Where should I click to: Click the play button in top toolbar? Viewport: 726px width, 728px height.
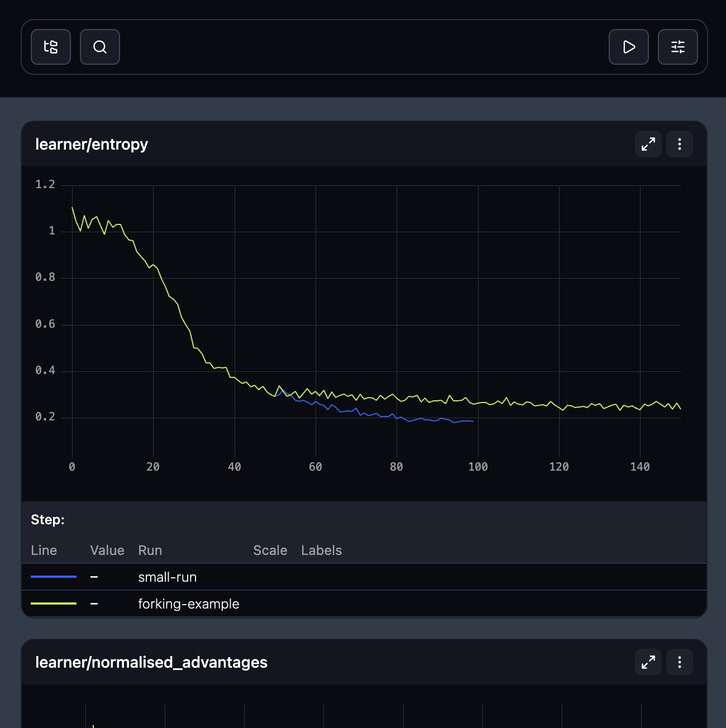[629, 47]
